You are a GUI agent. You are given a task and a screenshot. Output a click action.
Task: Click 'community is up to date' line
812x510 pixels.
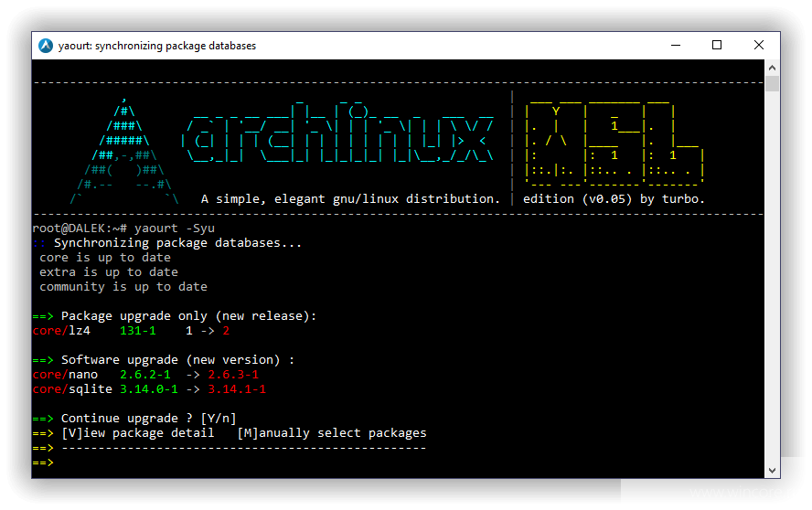pyautogui.click(x=123, y=286)
